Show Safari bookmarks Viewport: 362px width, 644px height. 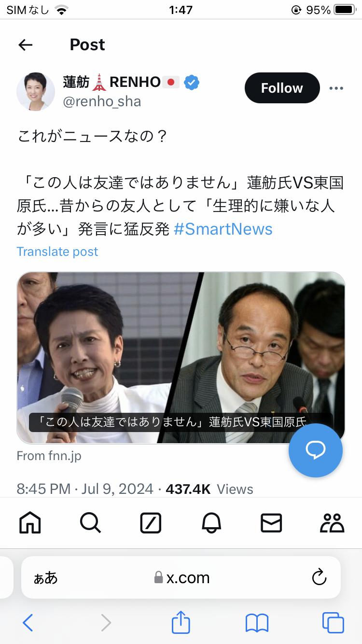[257, 623]
